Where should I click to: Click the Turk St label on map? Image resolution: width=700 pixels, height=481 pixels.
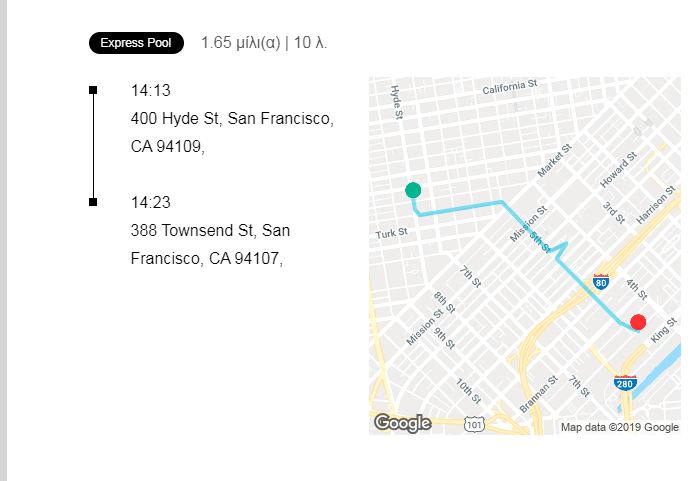[x=392, y=233]
